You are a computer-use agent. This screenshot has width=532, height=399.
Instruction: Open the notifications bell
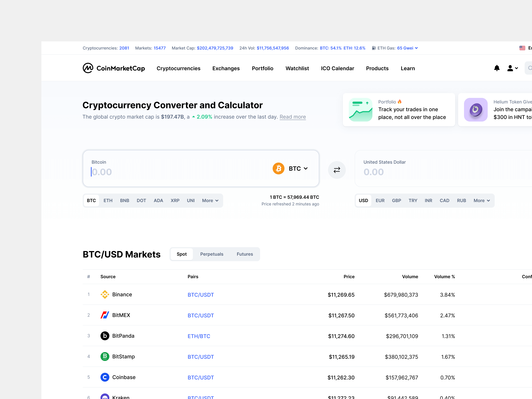[x=497, y=68]
